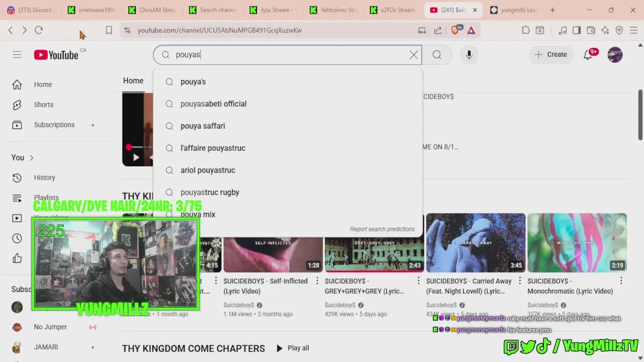Screen dimensions: 644x362
Task: Open Monochromatic lyric video thumbnail
Action: pos(577,243)
